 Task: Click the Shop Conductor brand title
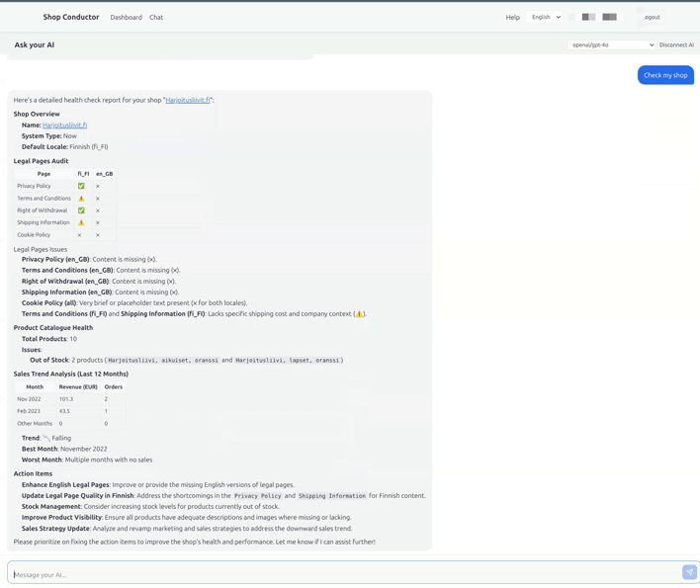(x=71, y=17)
